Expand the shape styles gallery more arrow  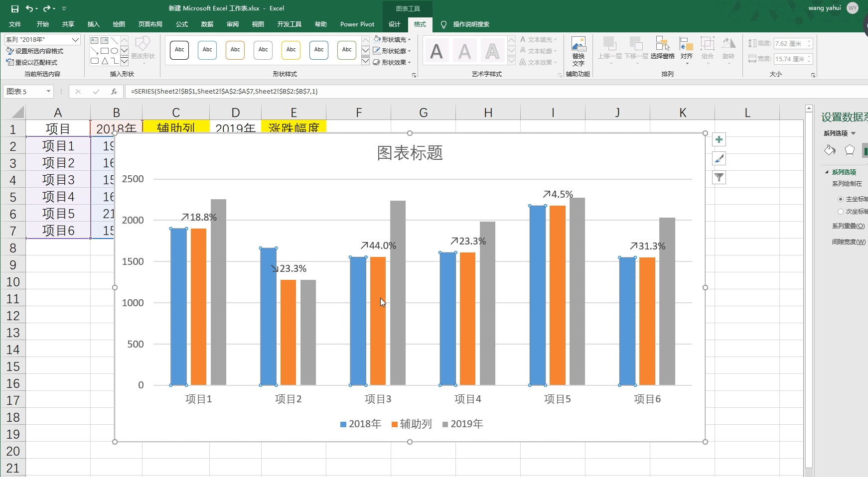(x=365, y=61)
